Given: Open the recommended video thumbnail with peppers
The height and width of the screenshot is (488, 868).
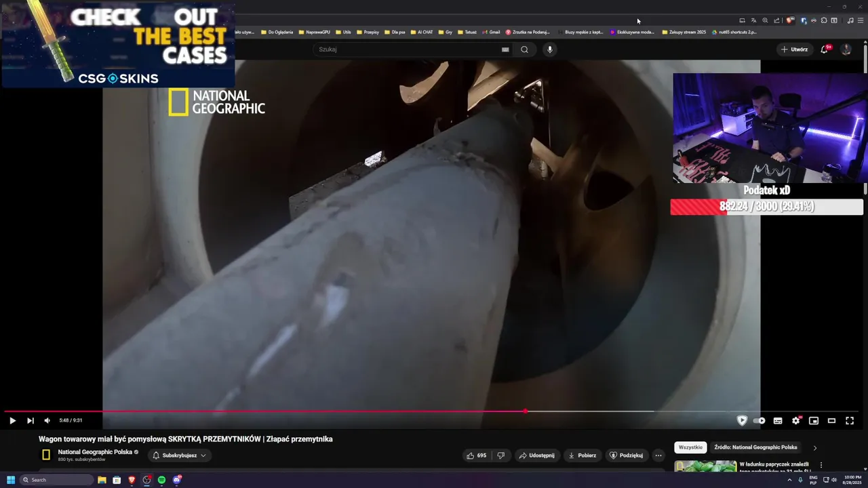Looking at the screenshot, I should (x=705, y=466).
